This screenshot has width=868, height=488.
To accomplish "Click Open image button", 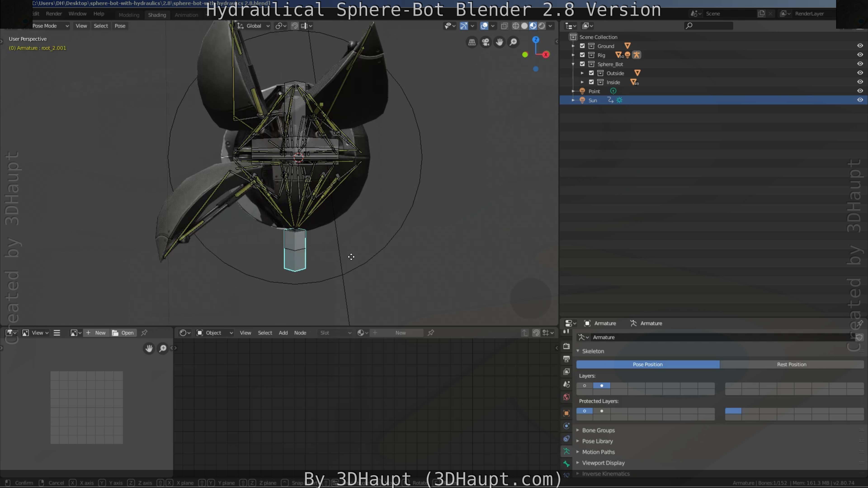I will [x=123, y=333].
